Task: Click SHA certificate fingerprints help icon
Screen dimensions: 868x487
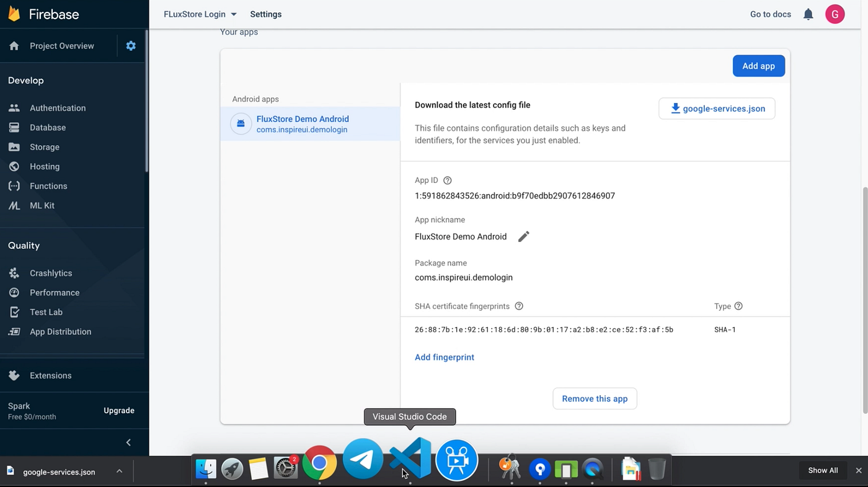Action: [x=520, y=306]
